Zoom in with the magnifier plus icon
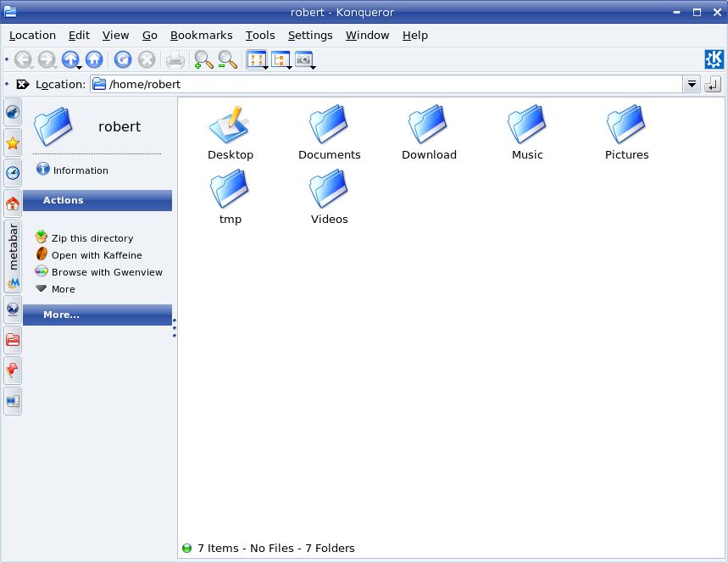 click(x=203, y=60)
